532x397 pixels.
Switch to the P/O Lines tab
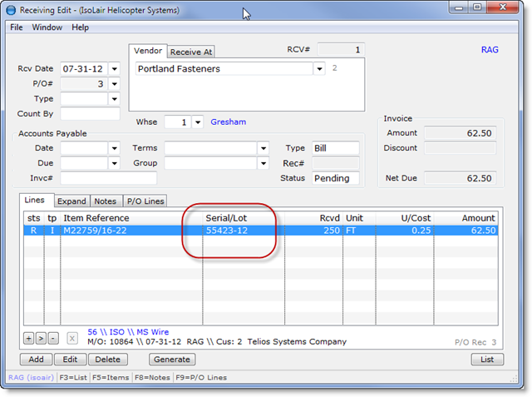(145, 201)
